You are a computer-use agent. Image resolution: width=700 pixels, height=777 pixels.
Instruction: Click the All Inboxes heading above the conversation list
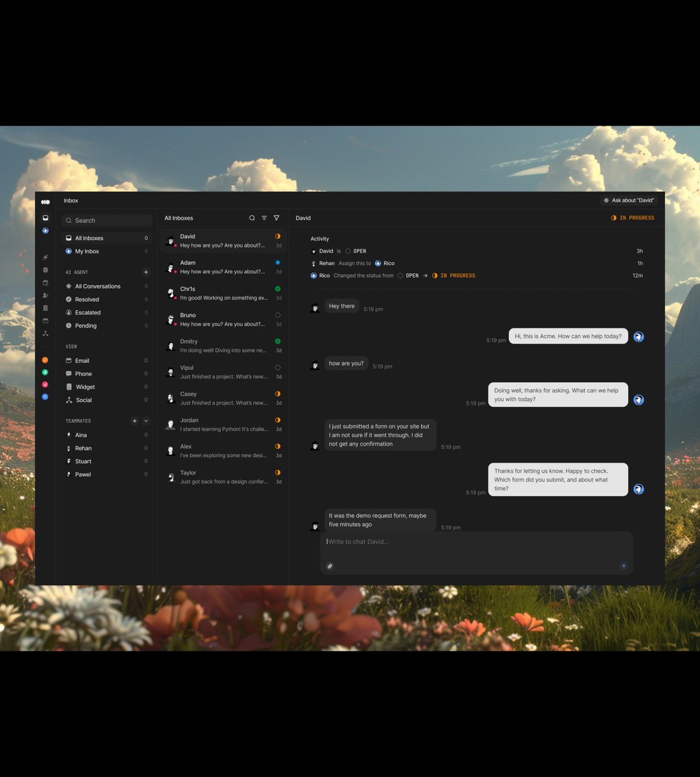point(179,218)
